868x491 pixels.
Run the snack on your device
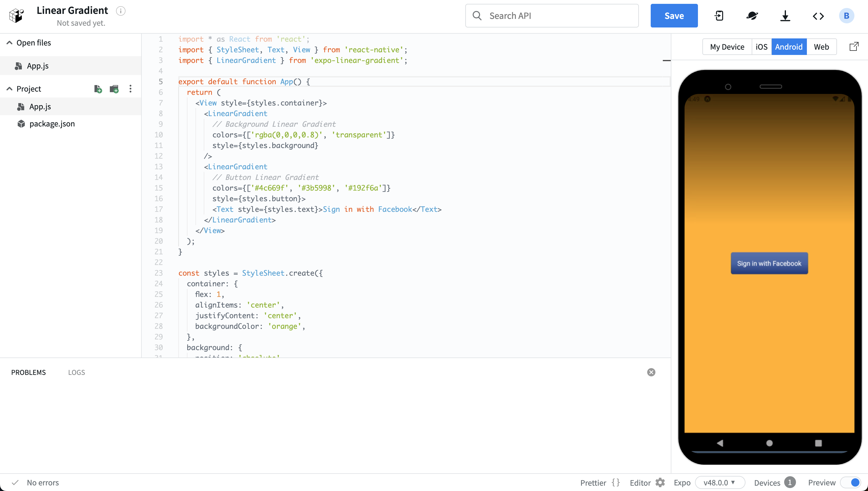tap(719, 16)
